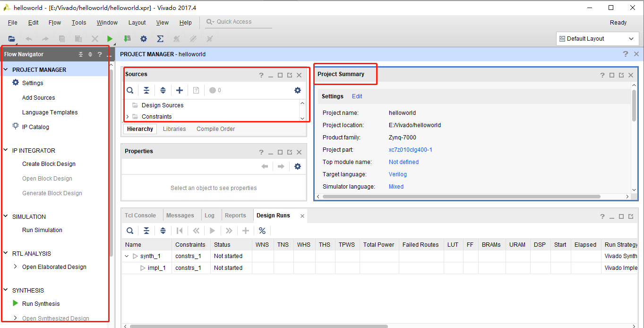Open help for the Properties panel
This screenshot has width=644, height=328.
point(261,152)
